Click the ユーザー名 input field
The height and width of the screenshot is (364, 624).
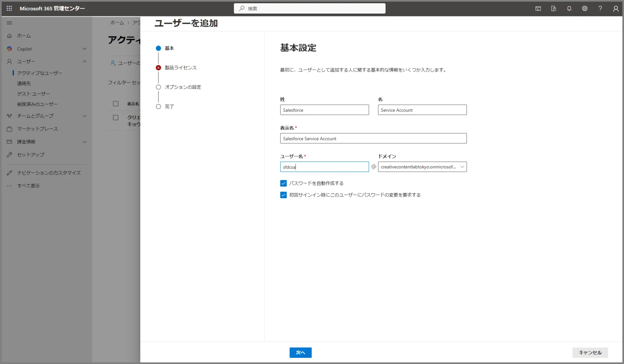pyautogui.click(x=324, y=167)
